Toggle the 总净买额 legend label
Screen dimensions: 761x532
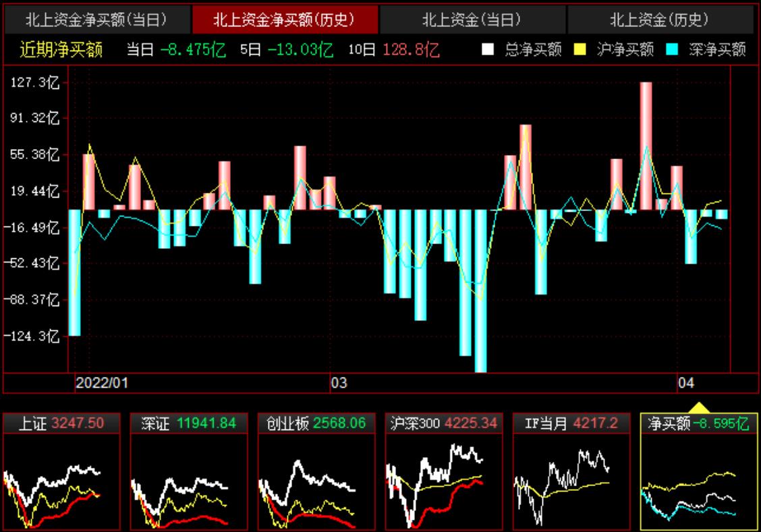tap(533, 50)
